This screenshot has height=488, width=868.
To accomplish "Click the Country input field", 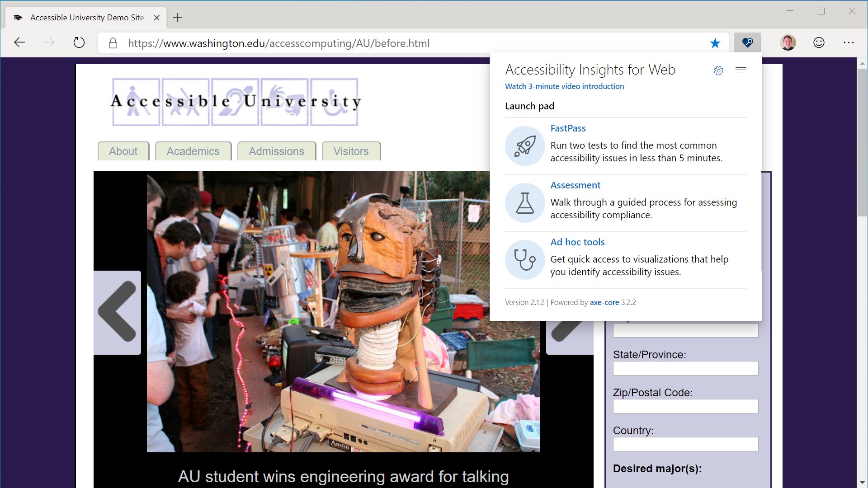I will (x=685, y=444).
